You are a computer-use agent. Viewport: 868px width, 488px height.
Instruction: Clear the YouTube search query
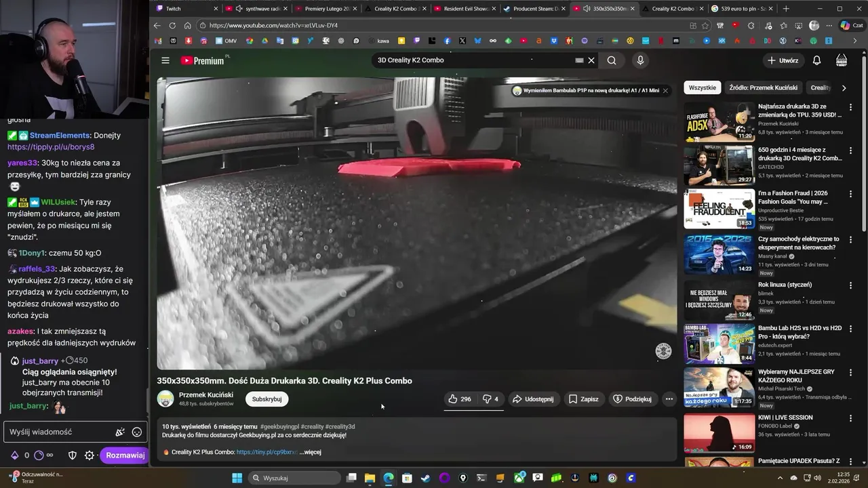pos(591,60)
